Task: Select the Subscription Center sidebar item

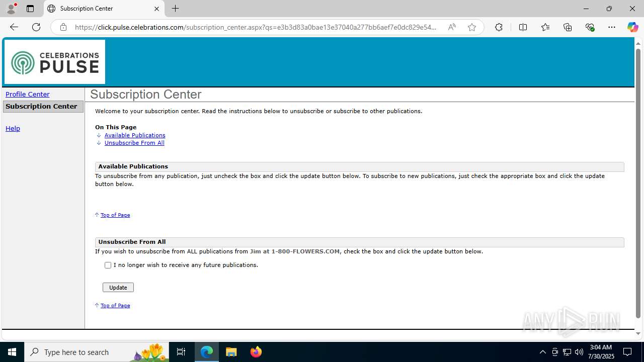Action: coord(43,106)
